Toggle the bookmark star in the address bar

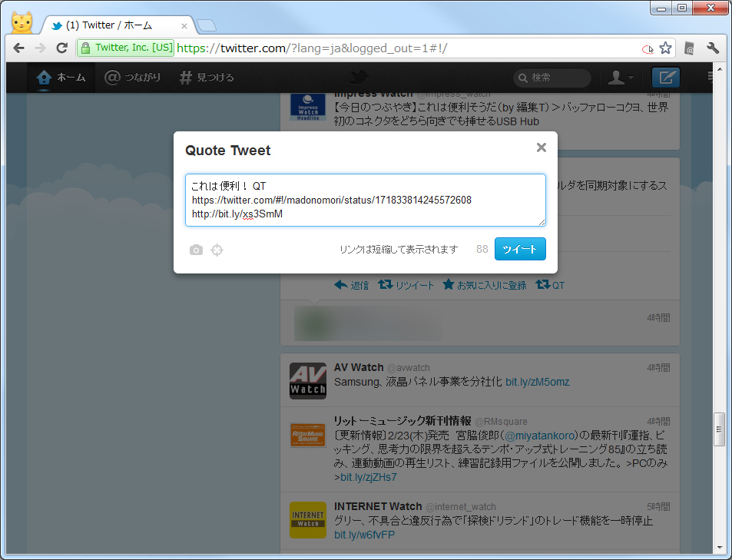pos(665,48)
